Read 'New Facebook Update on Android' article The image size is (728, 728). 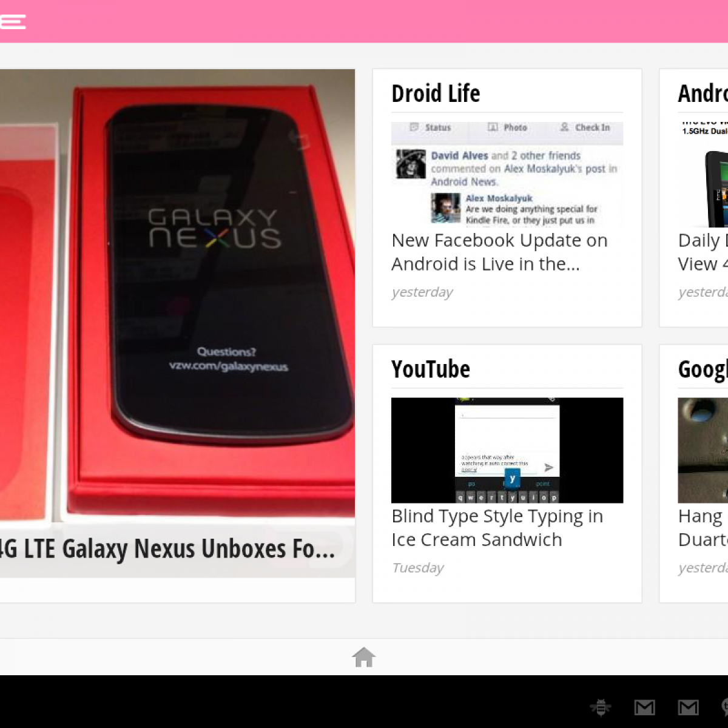tap(499, 252)
